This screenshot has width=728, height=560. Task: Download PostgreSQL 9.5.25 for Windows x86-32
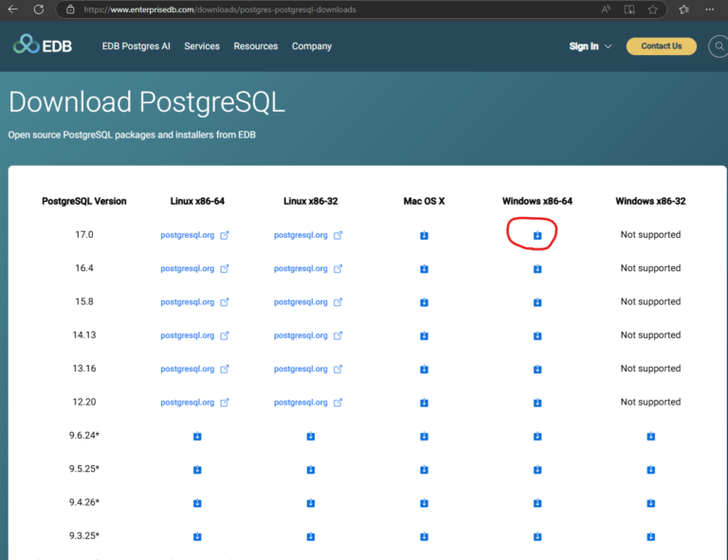tap(650, 470)
